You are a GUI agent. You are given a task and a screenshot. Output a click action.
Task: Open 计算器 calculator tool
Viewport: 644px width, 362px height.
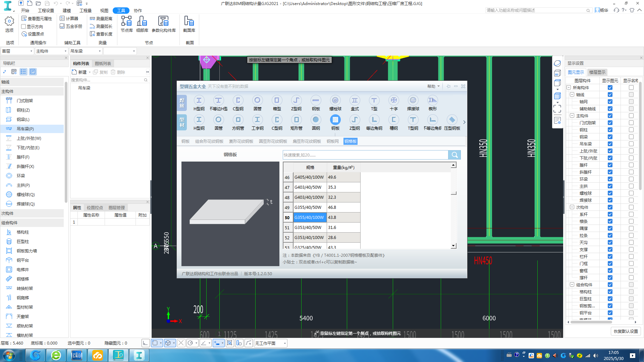point(69,18)
